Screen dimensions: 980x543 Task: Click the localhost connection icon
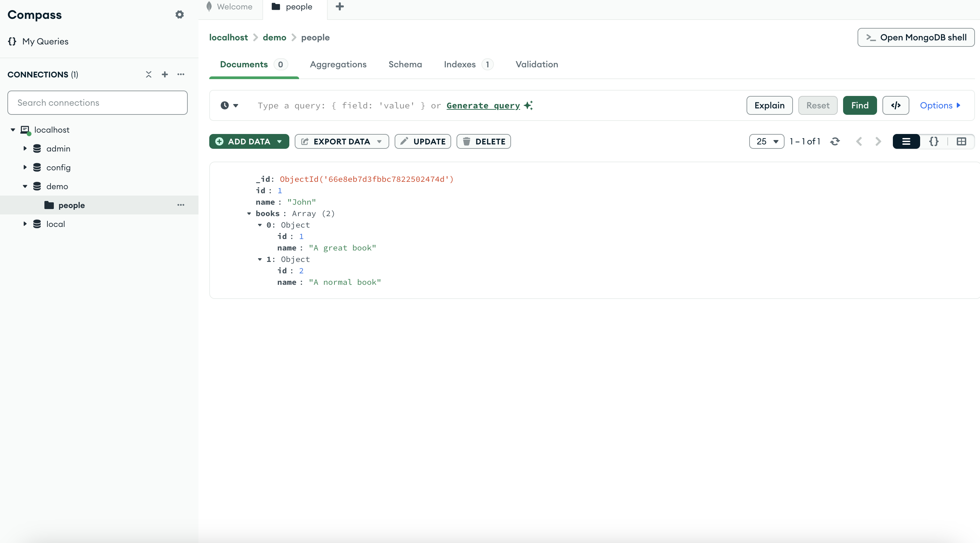25,130
